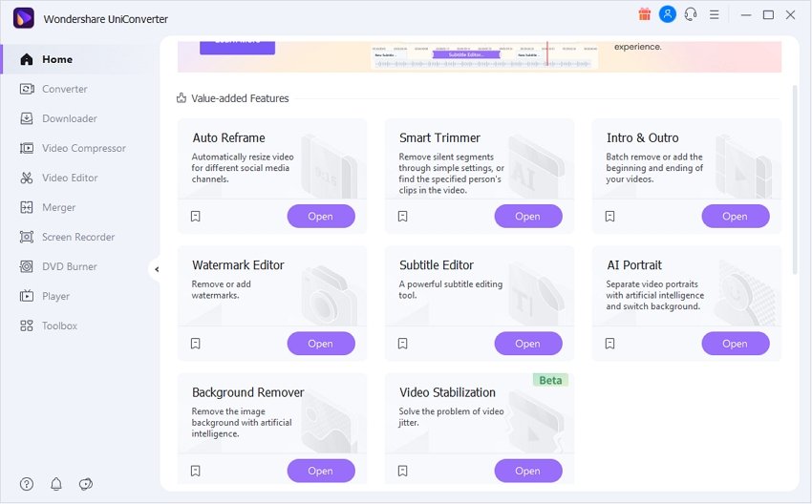Select Converter in the sidebar
This screenshot has width=812, height=504.
coord(64,89)
